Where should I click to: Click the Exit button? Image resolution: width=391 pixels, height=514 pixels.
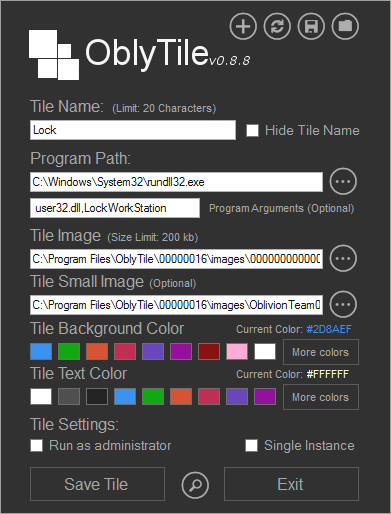[291, 484]
